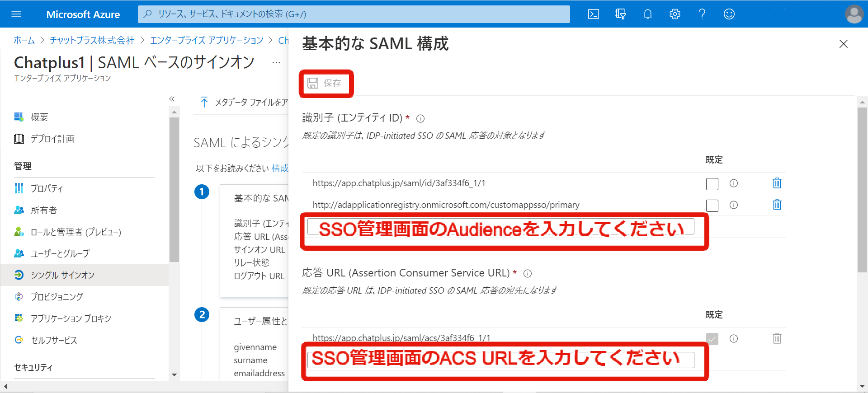Screen dimensions: 868x393
Task: Open セルフサービス menu item
Action: [54, 340]
